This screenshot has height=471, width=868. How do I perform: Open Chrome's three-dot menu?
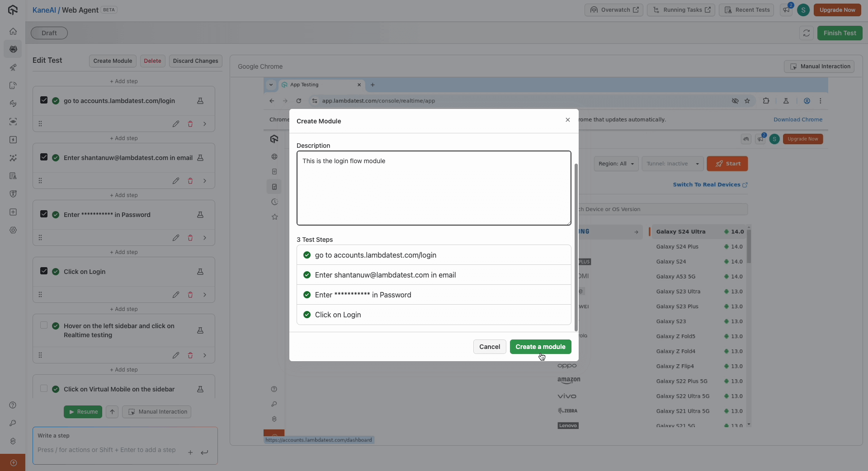click(821, 101)
